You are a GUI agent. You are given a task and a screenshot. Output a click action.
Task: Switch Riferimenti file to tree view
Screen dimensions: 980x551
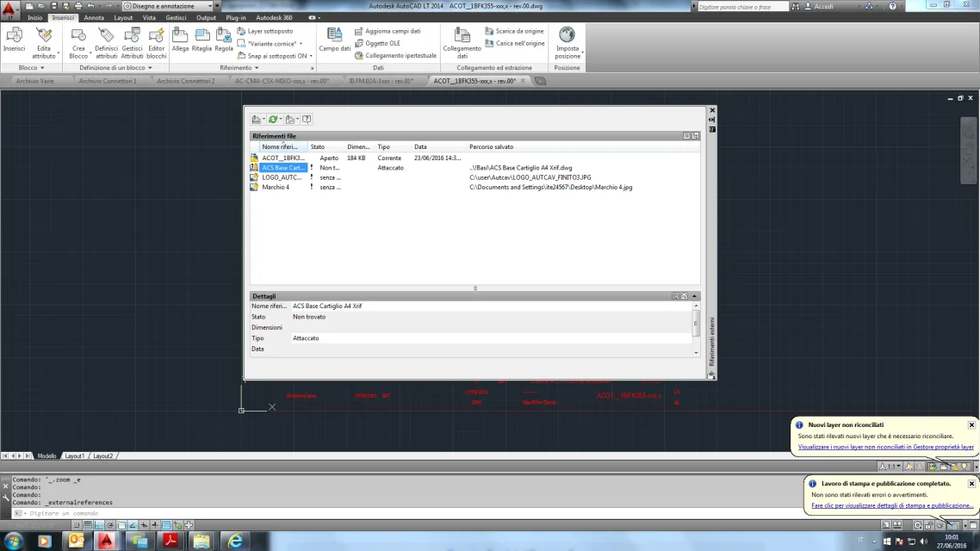pos(695,135)
